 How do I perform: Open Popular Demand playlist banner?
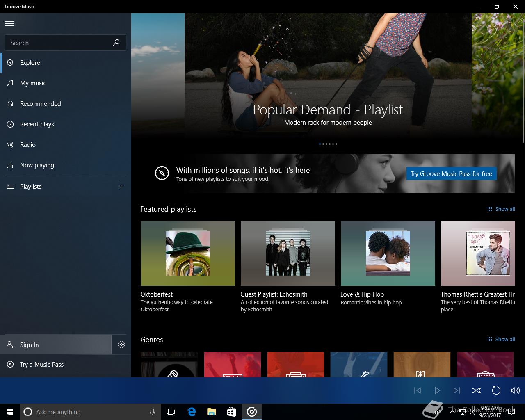[328, 78]
